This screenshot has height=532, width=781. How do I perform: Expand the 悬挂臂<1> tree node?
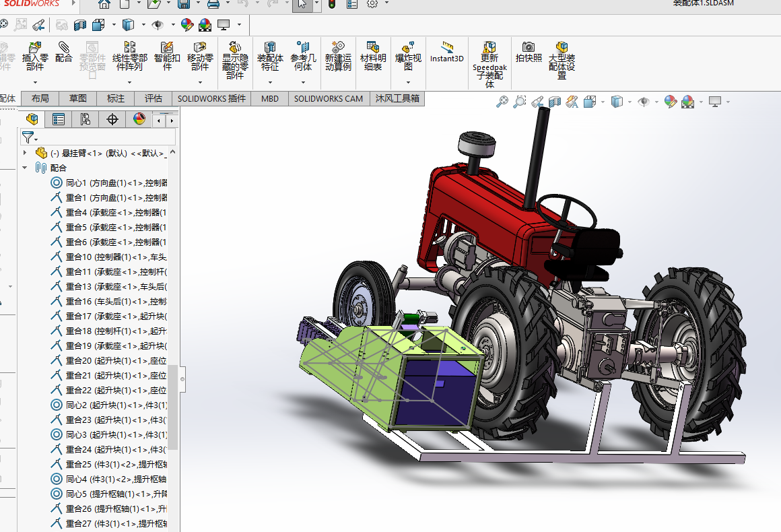[x=26, y=153]
